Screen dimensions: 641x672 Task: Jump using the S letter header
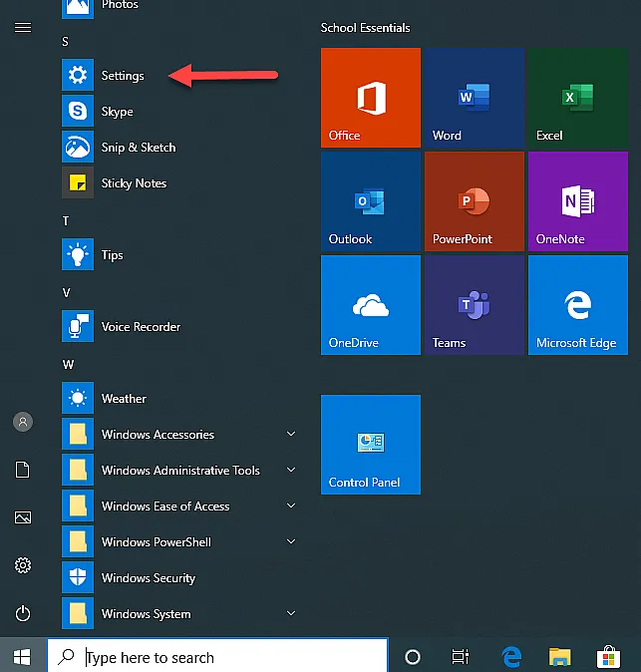click(x=65, y=42)
